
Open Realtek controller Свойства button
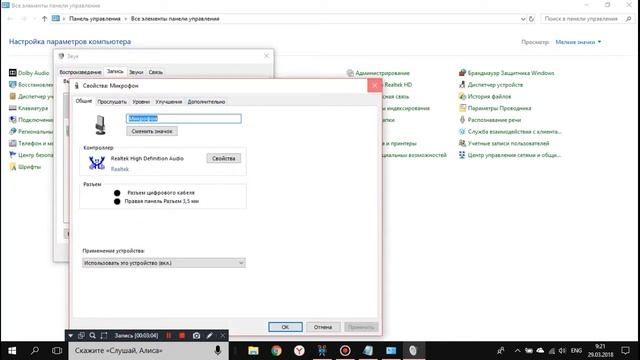(224, 158)
